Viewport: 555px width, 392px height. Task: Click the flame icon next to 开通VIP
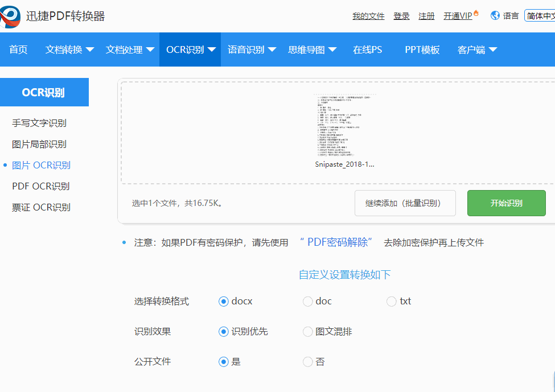[x=476, y=13]
